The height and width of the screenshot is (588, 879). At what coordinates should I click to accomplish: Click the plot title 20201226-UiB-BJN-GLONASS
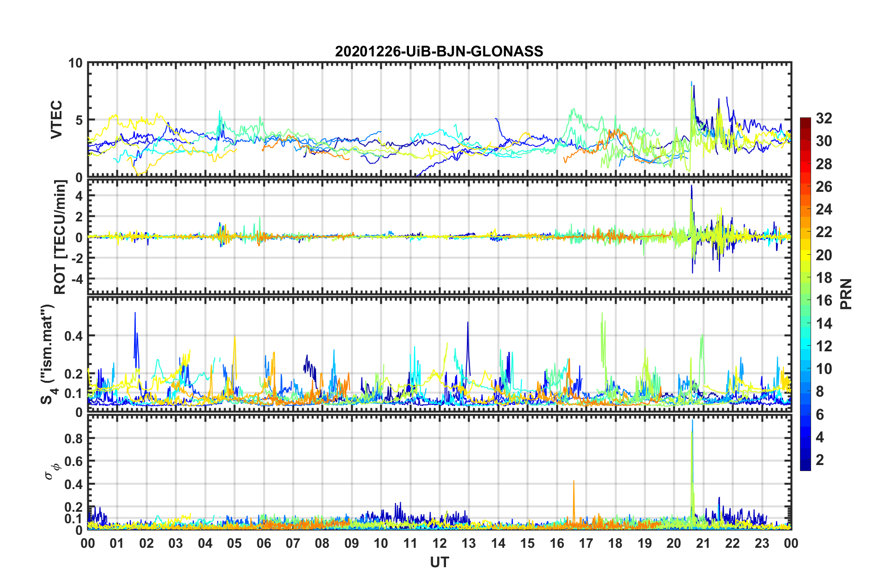tap(439, 51)
